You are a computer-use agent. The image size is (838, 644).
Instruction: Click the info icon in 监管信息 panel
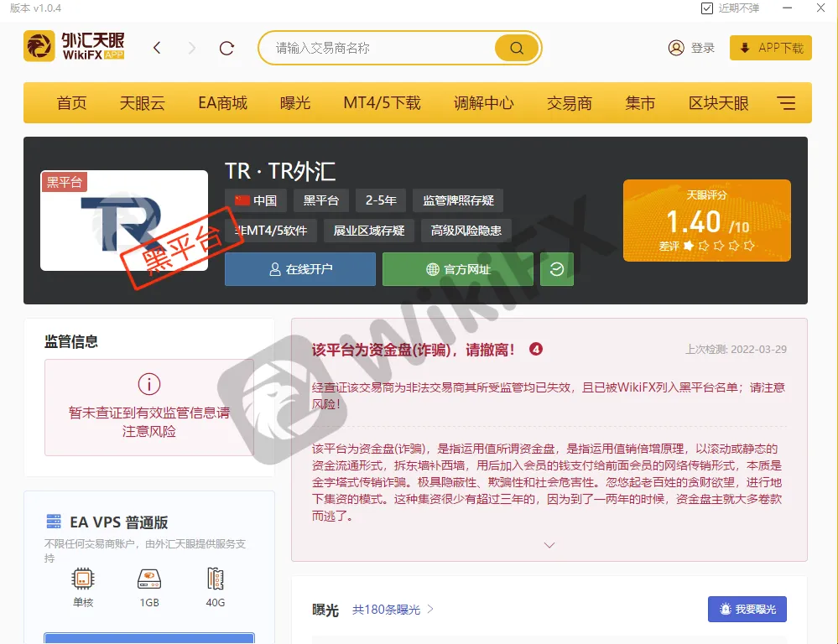point(149,384)
